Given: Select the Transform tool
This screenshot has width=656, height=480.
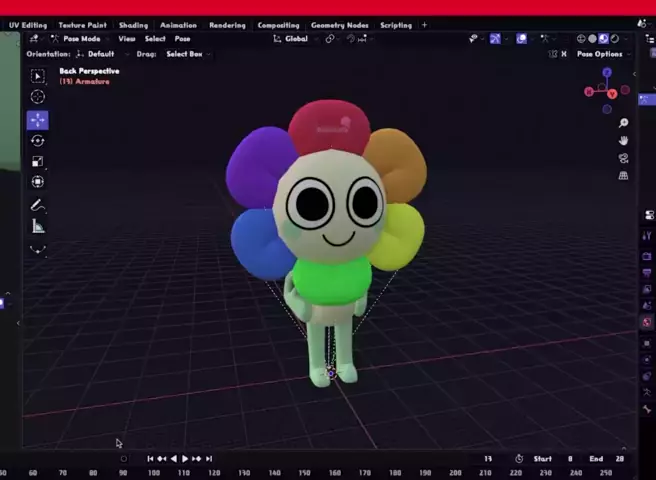Looking at the screenshot, I should pos(37,182).
